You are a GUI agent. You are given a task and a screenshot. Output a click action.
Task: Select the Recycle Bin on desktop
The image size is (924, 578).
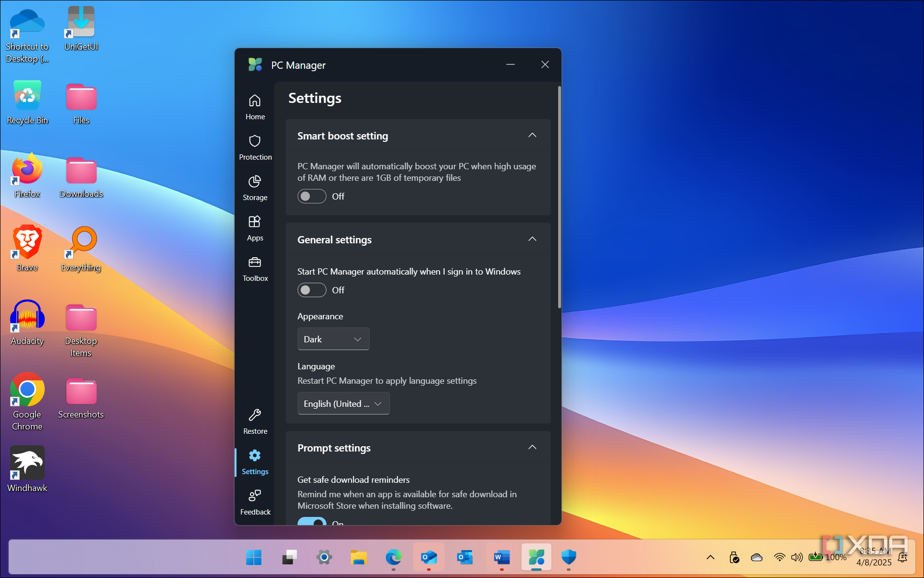click(27, 102)
